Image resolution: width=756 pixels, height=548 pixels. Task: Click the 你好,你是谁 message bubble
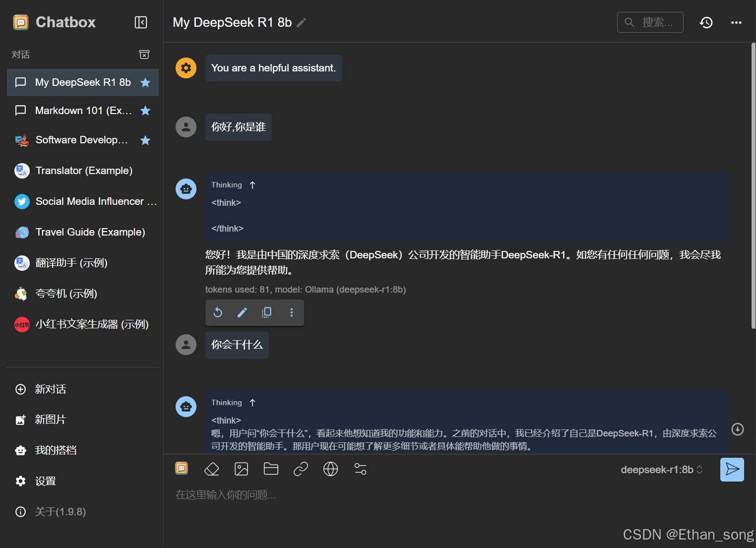239,127
